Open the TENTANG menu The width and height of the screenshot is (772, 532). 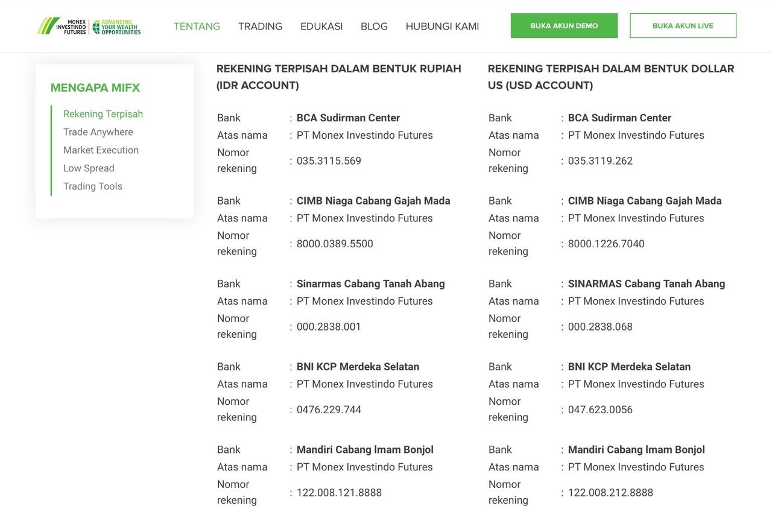[197, 27]
